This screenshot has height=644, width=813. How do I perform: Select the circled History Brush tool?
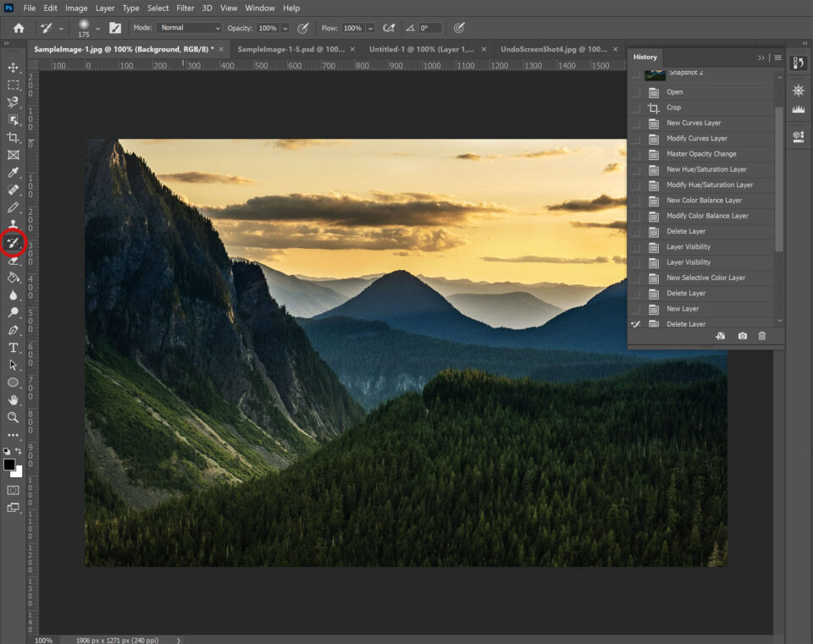(x=13, y=243)
